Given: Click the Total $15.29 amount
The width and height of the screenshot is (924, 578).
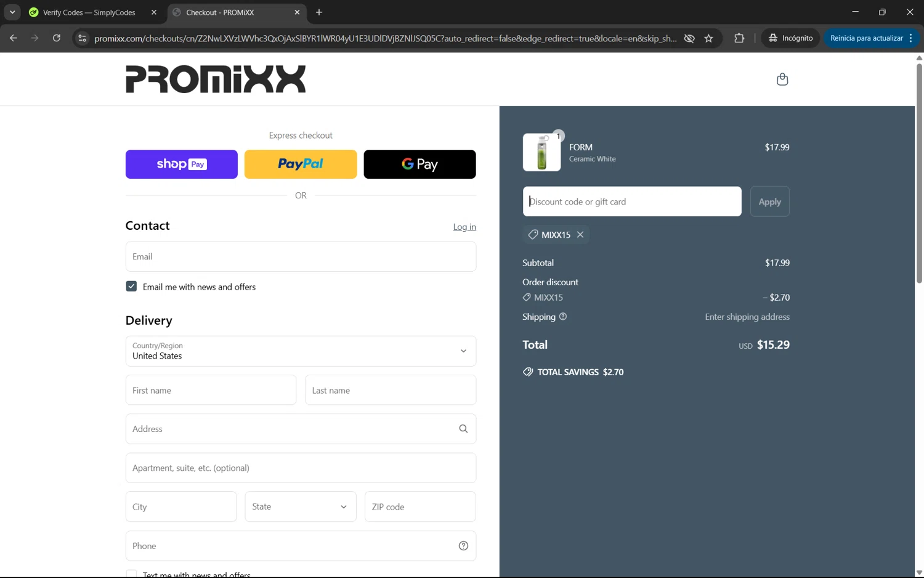Looking at the screenshot, I should click(x=773, y=345).
